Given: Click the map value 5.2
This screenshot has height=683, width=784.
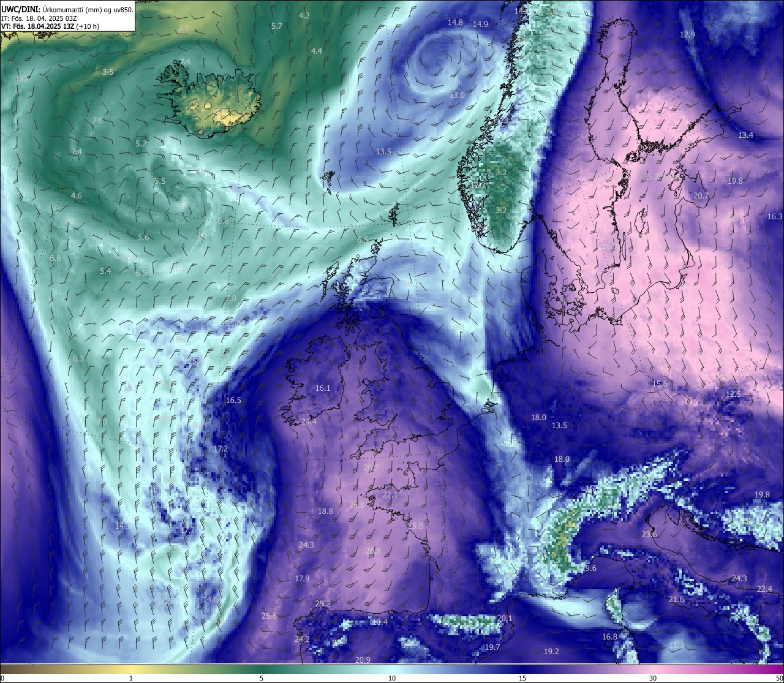Looking at the screenshot, I should click(141, 144).
